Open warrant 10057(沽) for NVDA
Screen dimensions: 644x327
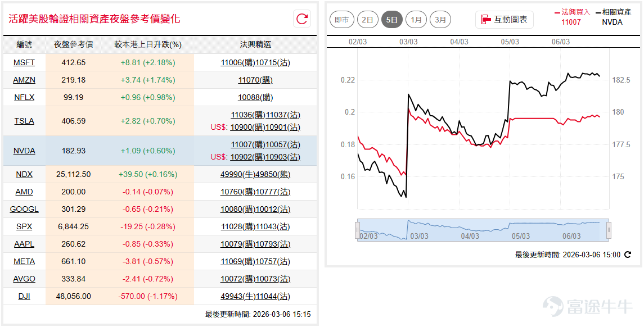pos(283,144)
